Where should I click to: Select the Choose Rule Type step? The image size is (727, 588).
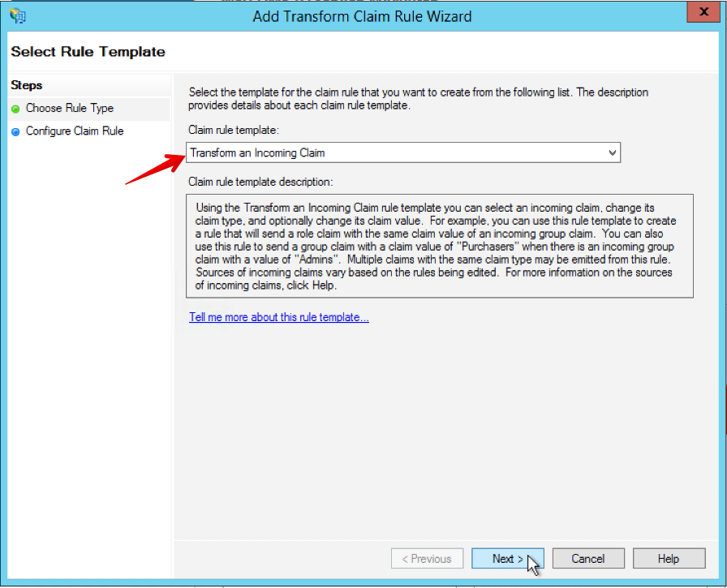tap(70, 109)
